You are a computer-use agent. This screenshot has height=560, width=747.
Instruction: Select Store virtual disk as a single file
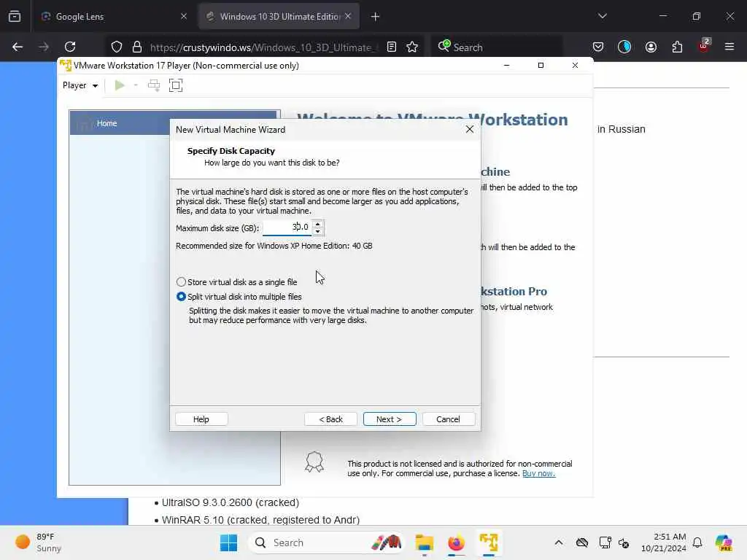[237, 282]
